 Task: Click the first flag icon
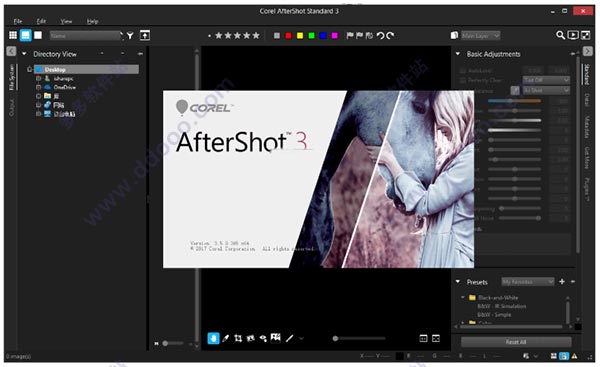coord(349,36)
